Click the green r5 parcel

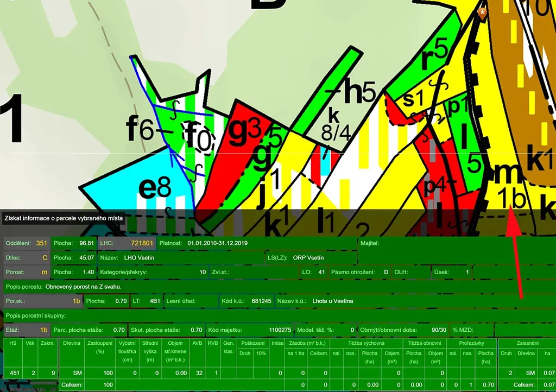429,61
